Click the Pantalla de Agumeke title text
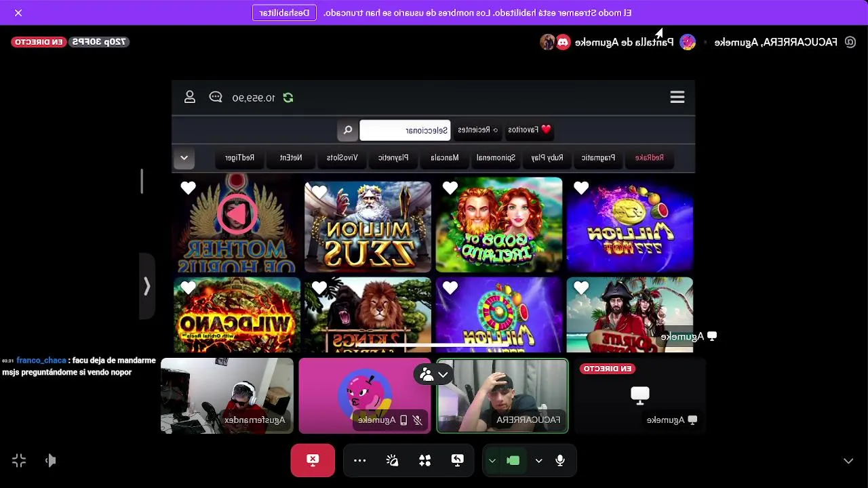868x488 pixels. click(x=625, y=42)
